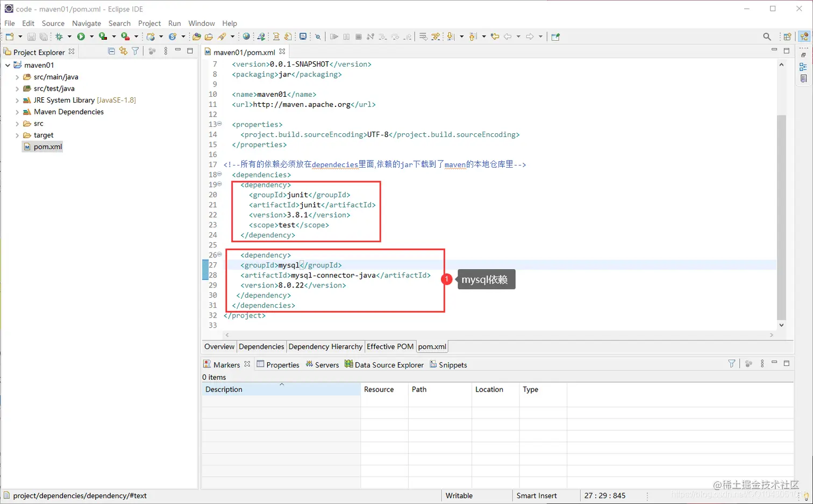Open the Navigate menu
The width and height of the screenshot is (813, 504).
click(87, 23)
